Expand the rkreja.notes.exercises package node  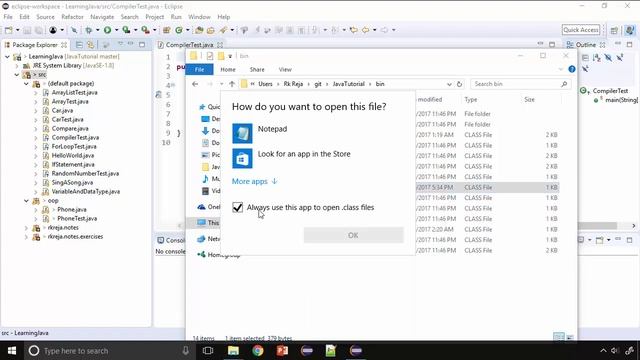click(27, 237)
